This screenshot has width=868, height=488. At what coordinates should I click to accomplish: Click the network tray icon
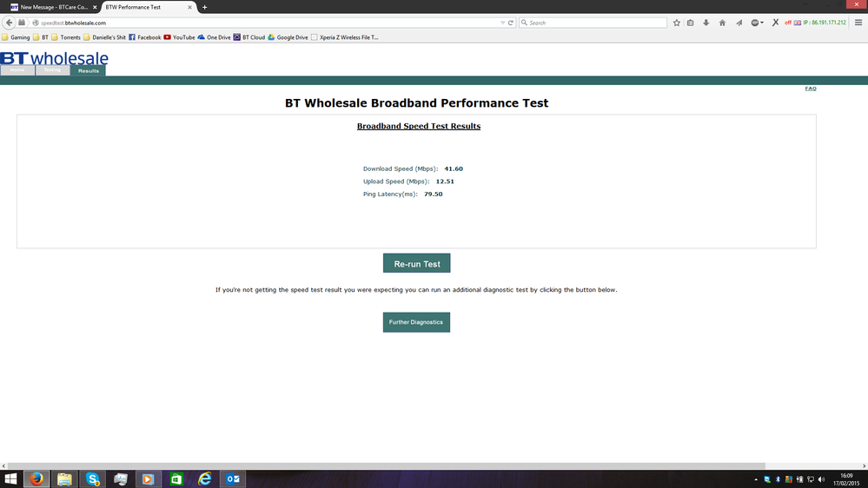pos(811,479)
